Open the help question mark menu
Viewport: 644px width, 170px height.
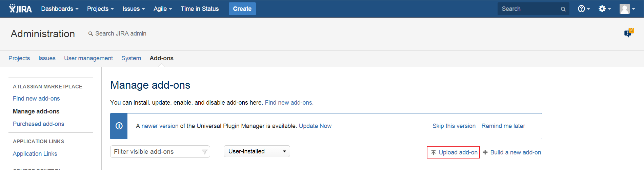click(x=583, y=9)
